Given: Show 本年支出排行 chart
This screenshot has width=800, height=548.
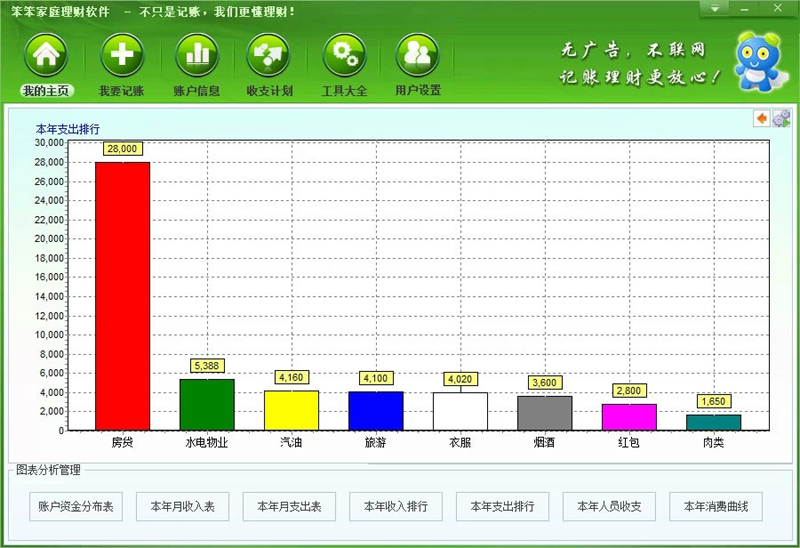Looking at the screenshot, I should [x=503, y=507].
